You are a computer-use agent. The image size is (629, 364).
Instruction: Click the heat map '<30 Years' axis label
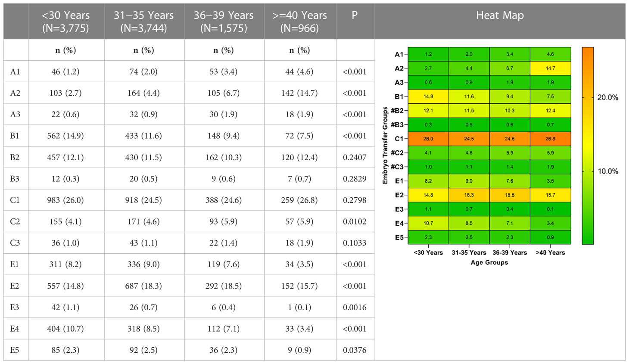tap(428, 253)
